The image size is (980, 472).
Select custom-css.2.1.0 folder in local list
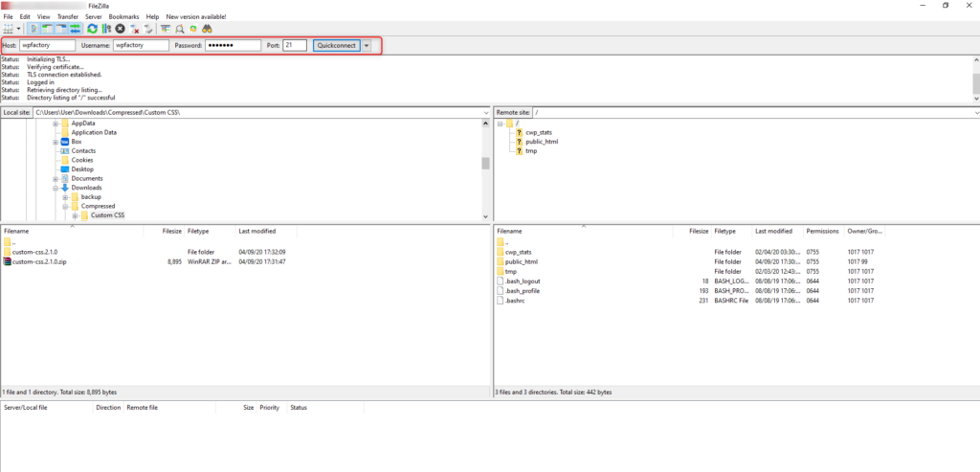tap(34, 252)
